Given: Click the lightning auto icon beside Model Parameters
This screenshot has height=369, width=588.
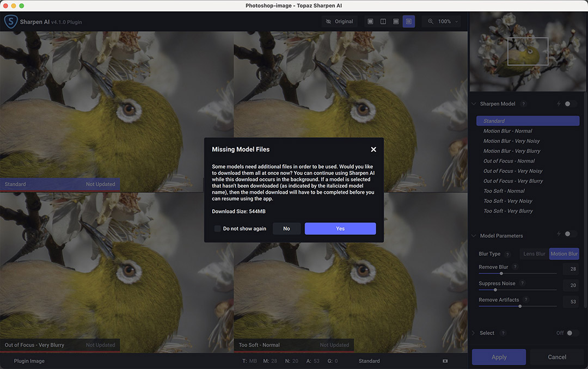Looking at the screenshot, I should tap(559, 234).
